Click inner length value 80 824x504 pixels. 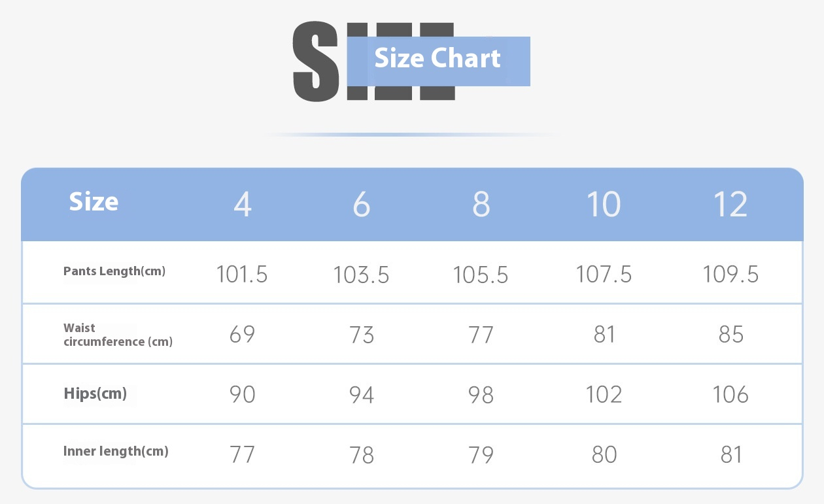[604, 454]
